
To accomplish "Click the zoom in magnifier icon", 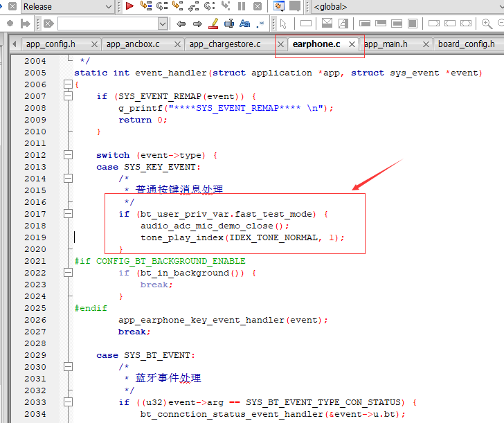I will (x=487, y=24).
